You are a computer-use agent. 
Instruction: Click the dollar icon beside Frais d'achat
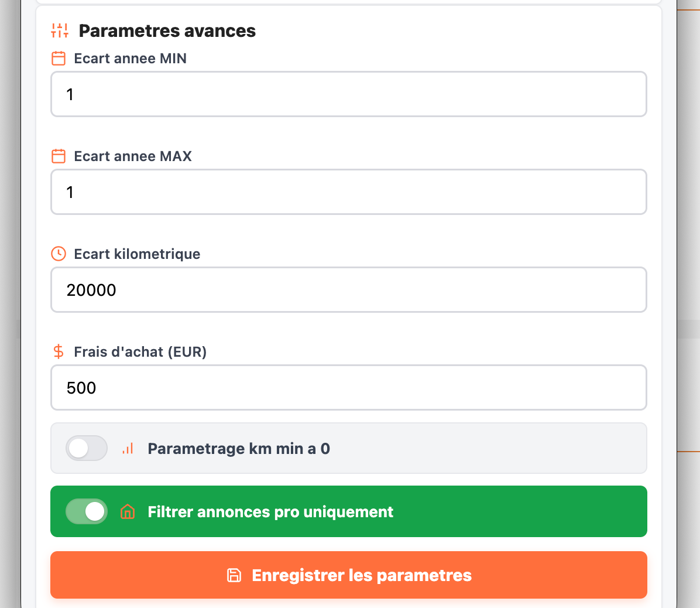(x=59, y=351)
